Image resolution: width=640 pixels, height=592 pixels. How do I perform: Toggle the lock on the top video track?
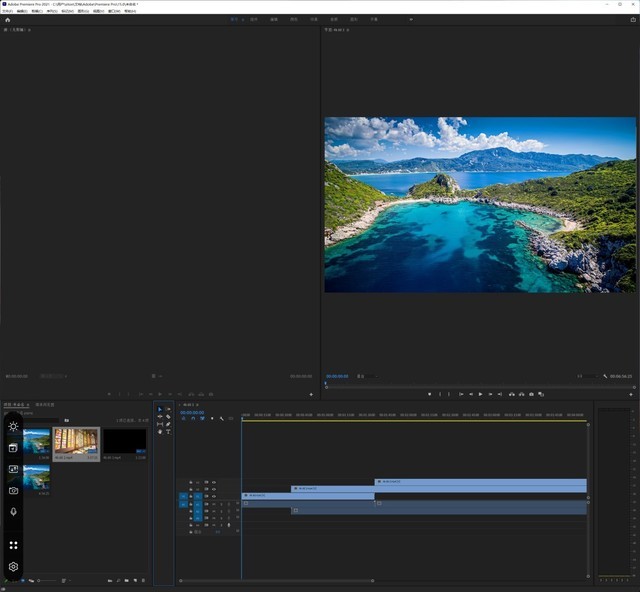tap(190, 482)
